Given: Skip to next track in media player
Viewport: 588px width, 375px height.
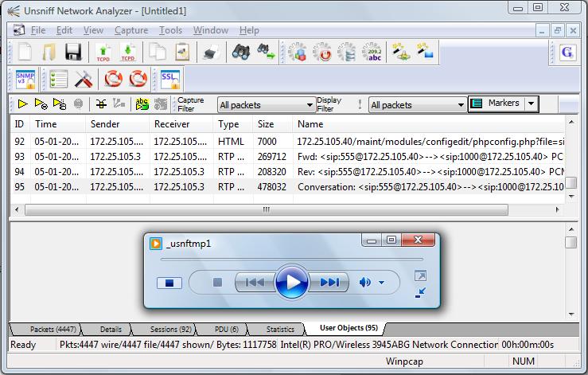Looking at the screenshot, I should 329,283.
